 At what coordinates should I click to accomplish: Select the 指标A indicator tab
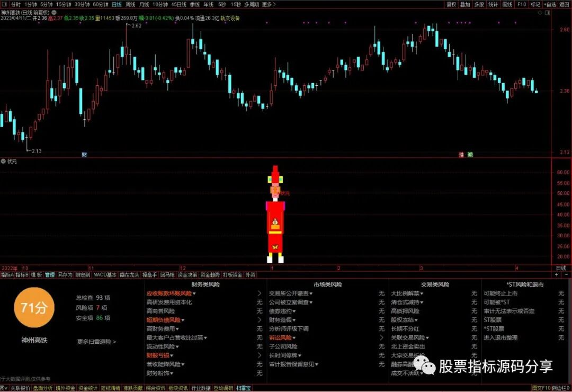click(x=7, y=275)
